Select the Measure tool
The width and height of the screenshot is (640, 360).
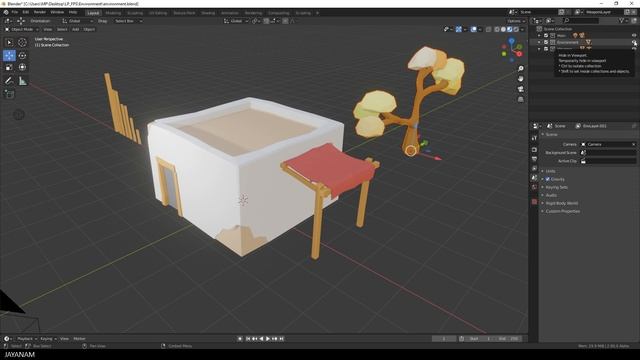coord(22,81)
